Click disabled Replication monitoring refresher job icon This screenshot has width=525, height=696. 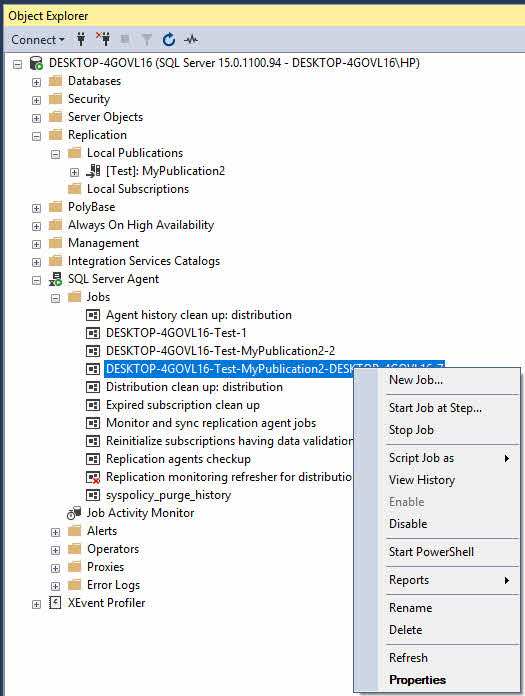point(93,477)
